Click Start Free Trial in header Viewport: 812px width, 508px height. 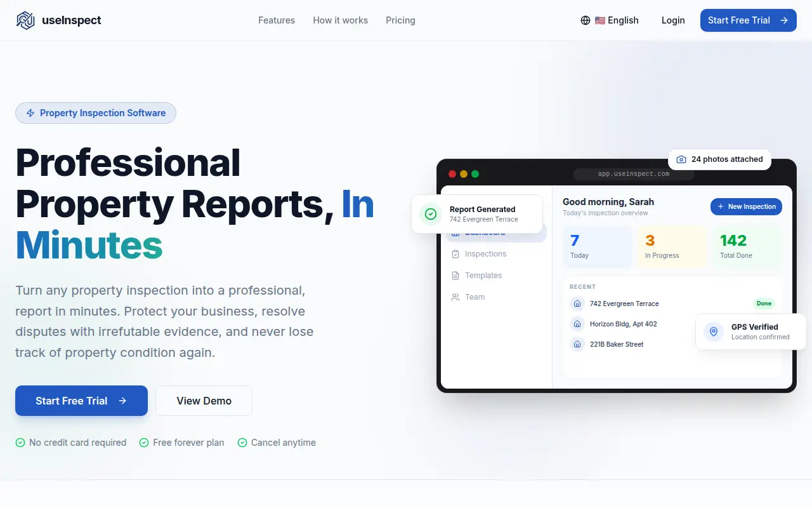tap(749, 20)
